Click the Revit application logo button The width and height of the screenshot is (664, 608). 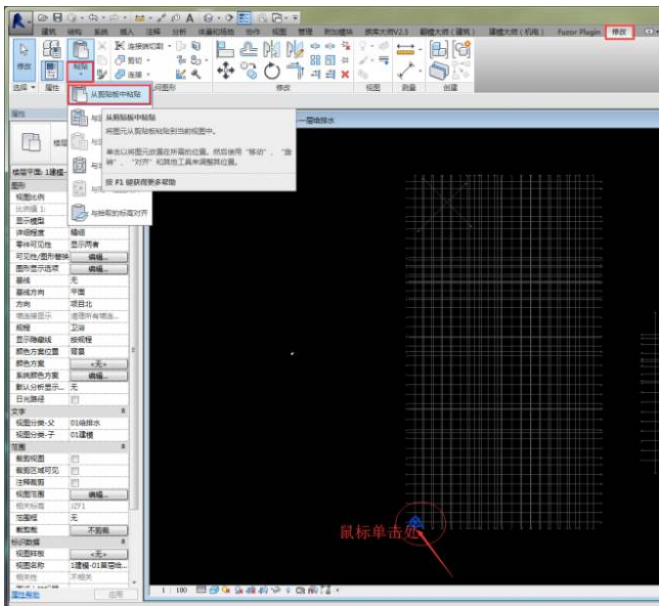[x=18, y=20]
